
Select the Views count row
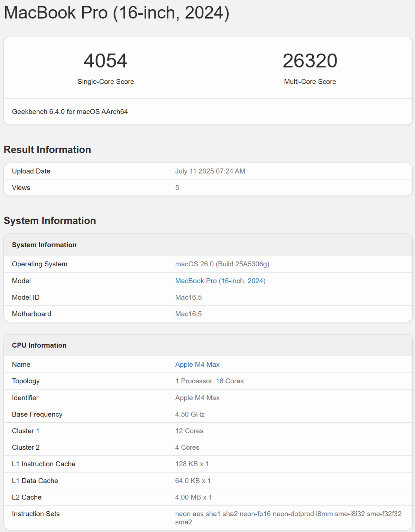[x=208, y=188]
